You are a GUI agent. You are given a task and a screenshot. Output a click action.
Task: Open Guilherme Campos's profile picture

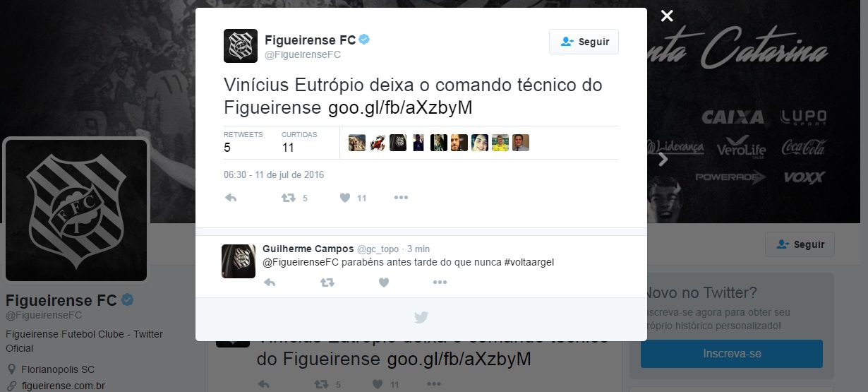pyautogui.click(x=239, y=261)
